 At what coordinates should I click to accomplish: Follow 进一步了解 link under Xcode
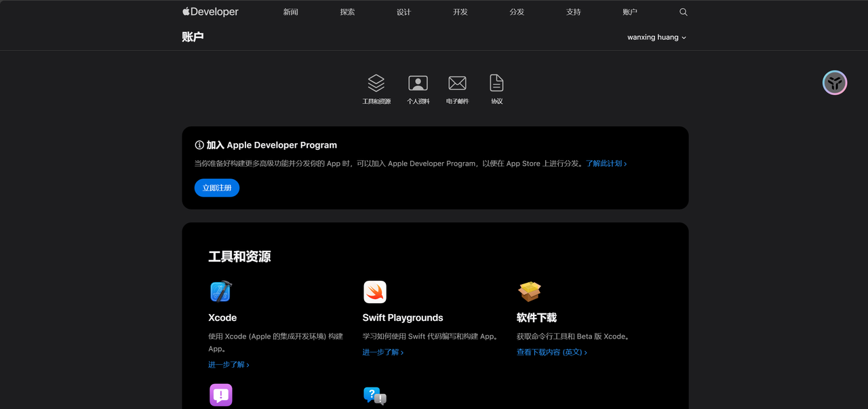pyautogui.click(x=229, y=365)
